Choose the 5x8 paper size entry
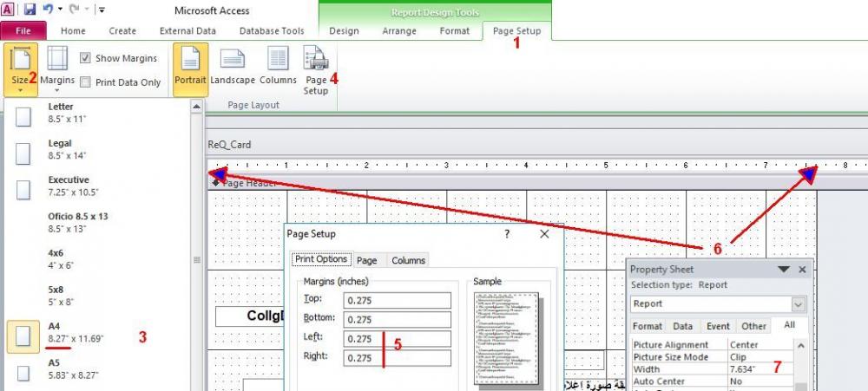Screen dimensions: 868x391 [x=97, y=296]
